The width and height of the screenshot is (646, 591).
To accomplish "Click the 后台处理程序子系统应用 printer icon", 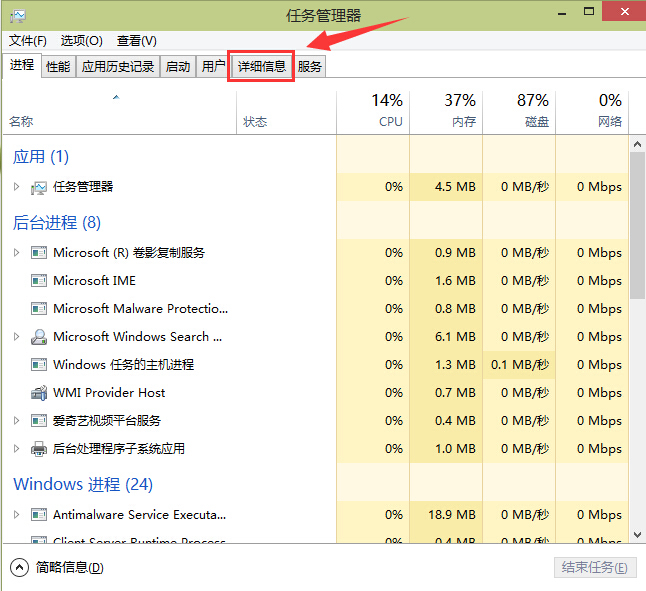I will click(x=39, y=449).
